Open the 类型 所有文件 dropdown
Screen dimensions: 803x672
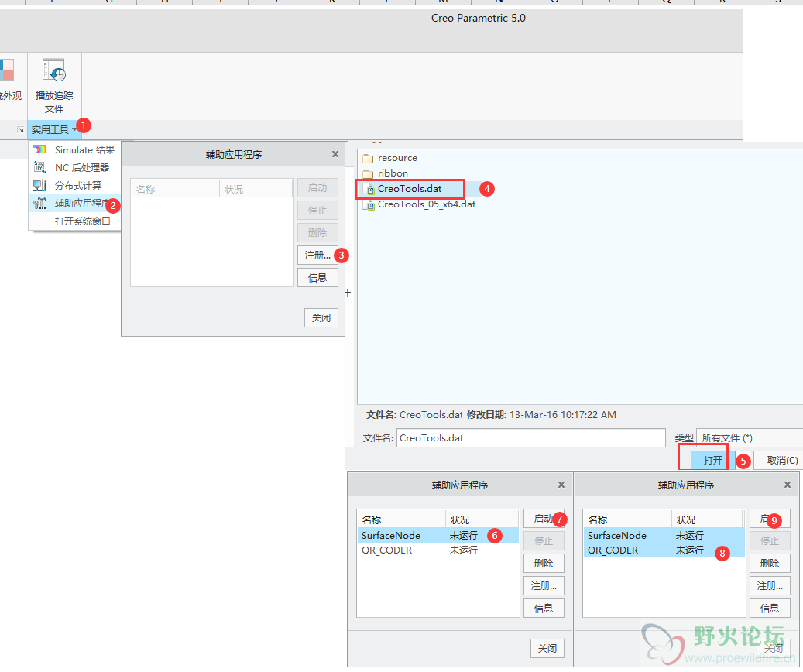pyautogui.click(x=748, y=438)
